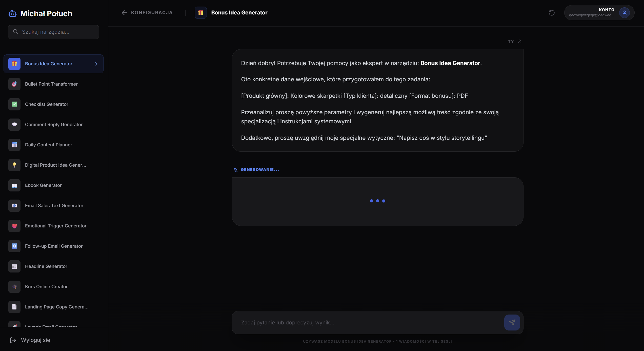Click the Bonus Idea Generator header title

point(239,13)
